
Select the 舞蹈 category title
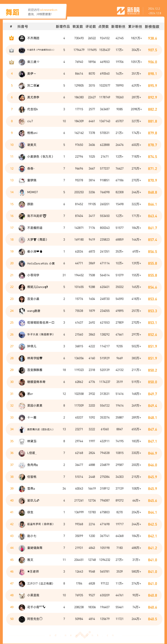click(13, 12)
